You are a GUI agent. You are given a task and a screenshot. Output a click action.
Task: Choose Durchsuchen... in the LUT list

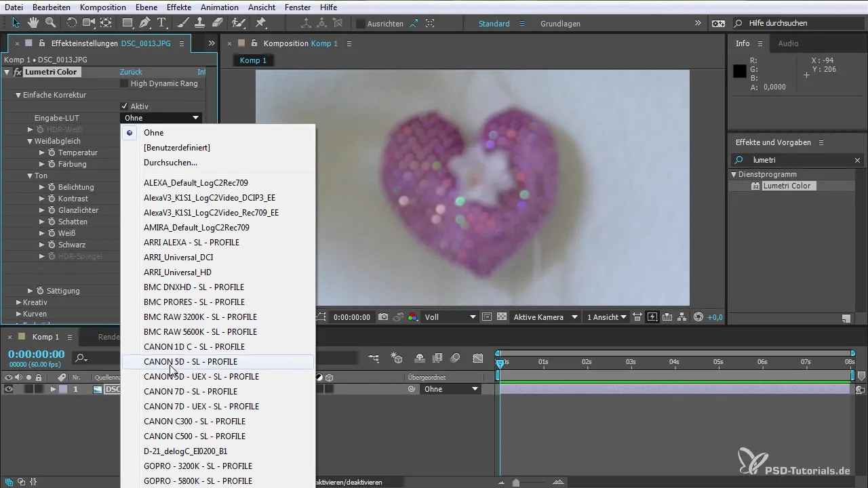pos(218,163)
